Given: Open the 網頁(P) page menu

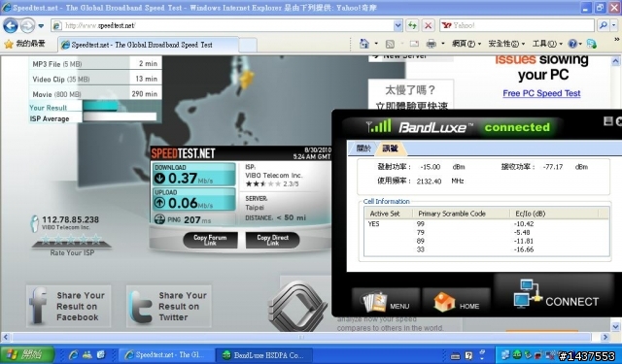Looking at the screenshot, I should pyautogui.click(x=466, y=44).
